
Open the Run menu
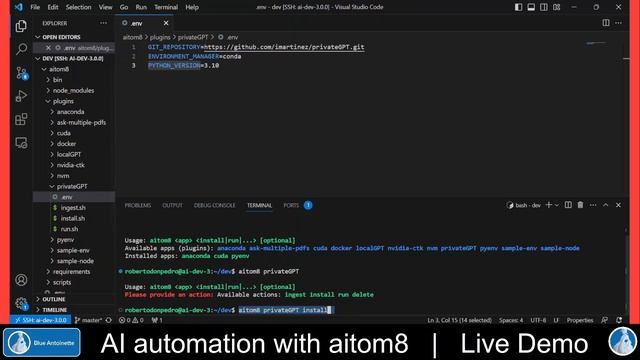point(141,7)
